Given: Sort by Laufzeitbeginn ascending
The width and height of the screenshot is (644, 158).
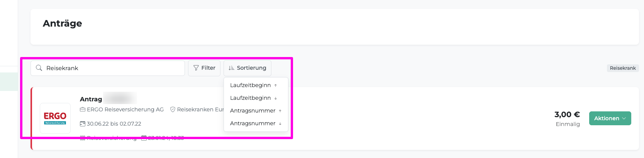Looking at the screenshot, I should point(253,85).
